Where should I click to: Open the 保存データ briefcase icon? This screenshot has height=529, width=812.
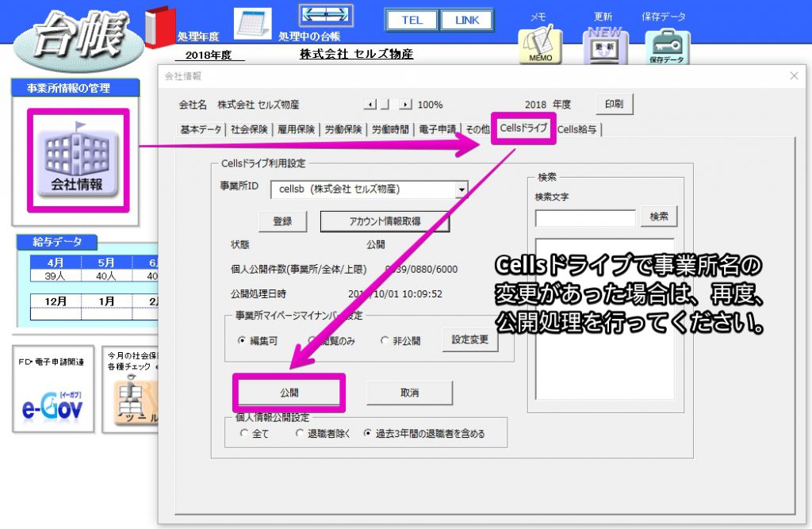667,47
